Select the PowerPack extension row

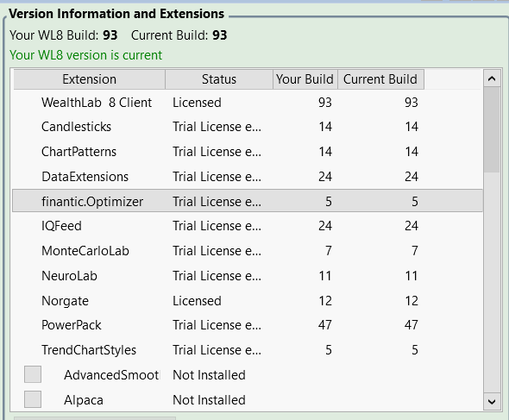coord(248,325)
